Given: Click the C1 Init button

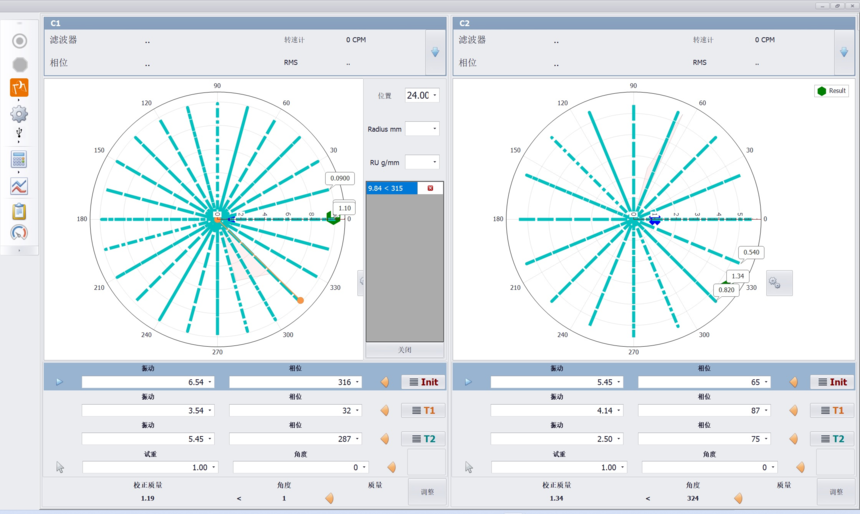Looking at the screenshot, I should coord(424,382).
